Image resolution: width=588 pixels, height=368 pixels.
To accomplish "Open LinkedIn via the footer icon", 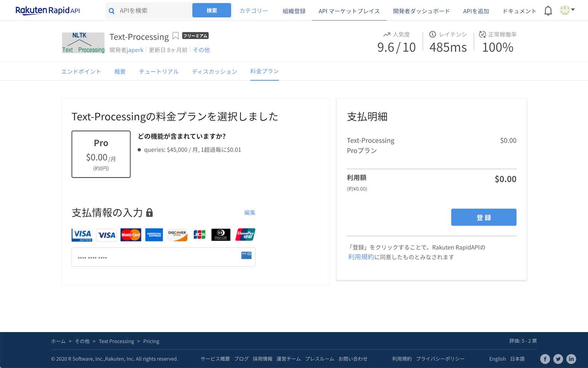I will (x=571, y=359).
